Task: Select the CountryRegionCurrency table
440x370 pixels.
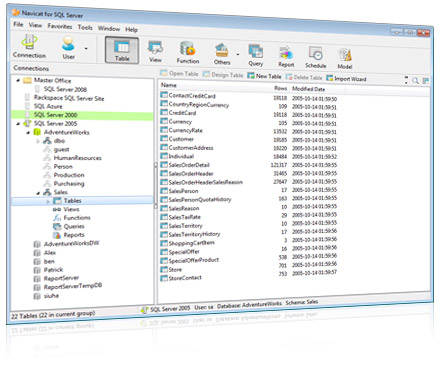Action: point(199,105)
